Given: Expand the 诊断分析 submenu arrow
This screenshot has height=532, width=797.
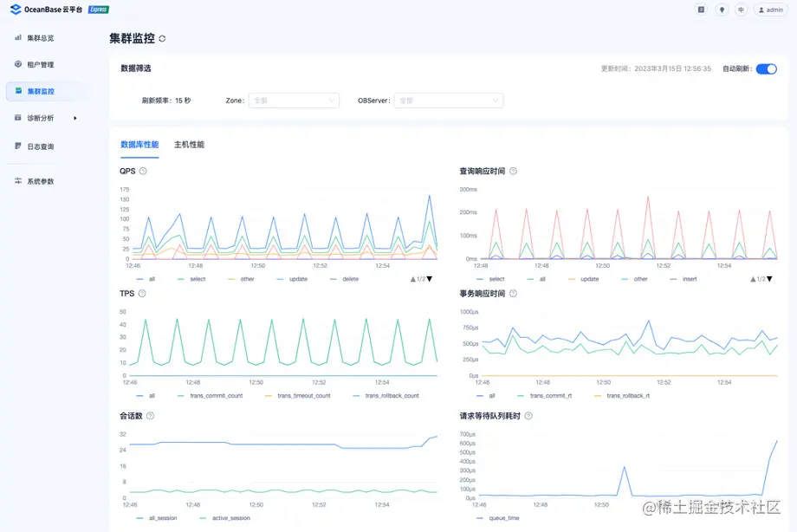Looking at the screenshot, I should 75,118.
